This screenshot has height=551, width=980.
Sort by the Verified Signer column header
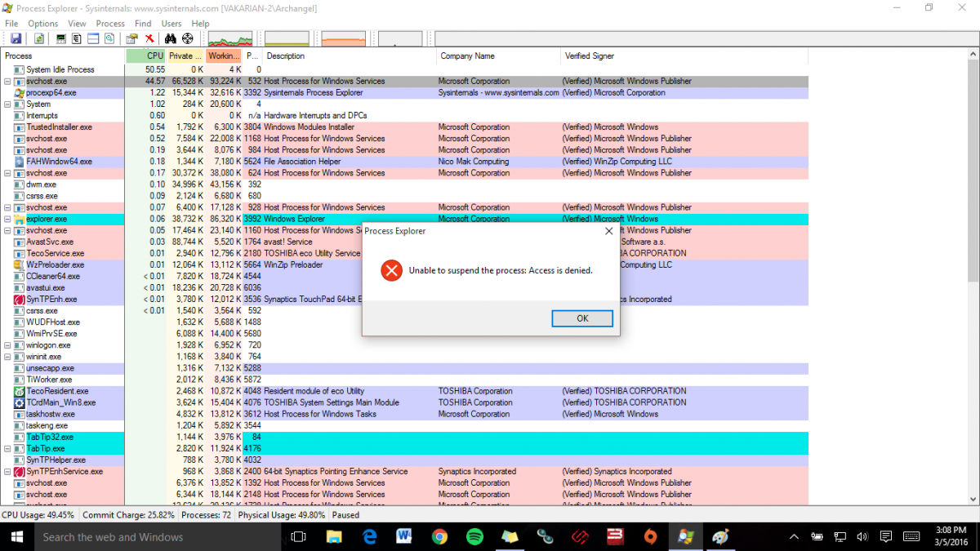684,56
